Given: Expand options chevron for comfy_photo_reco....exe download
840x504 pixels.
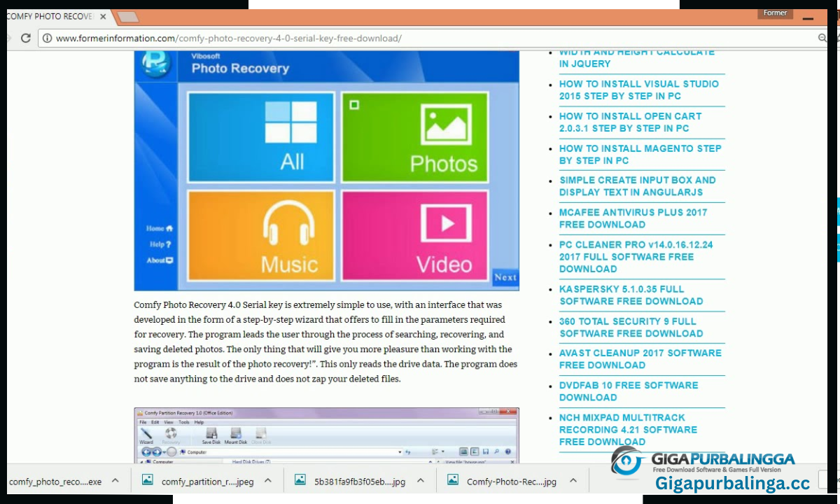Looking at the screenshot, I should click(x=115, y=481).
